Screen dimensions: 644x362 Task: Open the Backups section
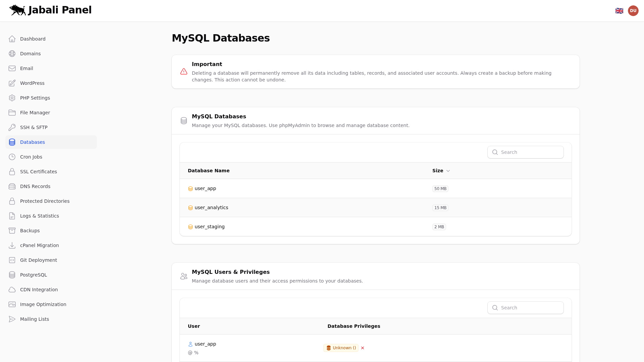point(30,231)
